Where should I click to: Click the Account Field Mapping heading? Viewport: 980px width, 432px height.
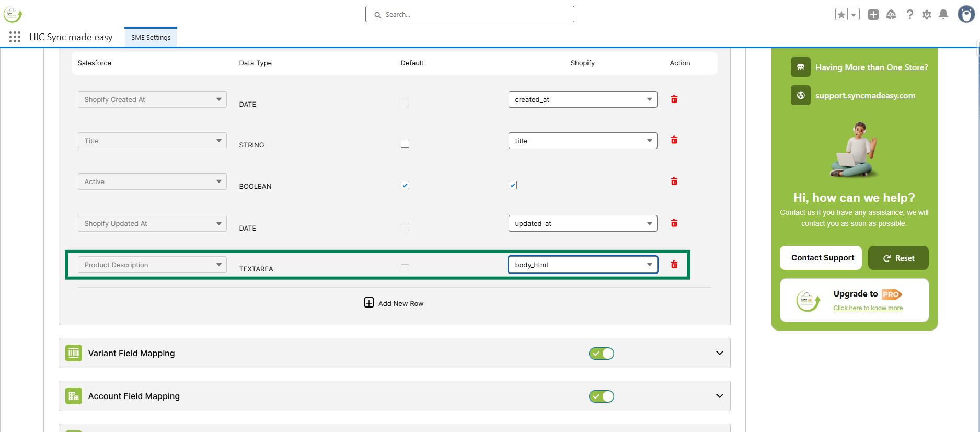point(134,396)
